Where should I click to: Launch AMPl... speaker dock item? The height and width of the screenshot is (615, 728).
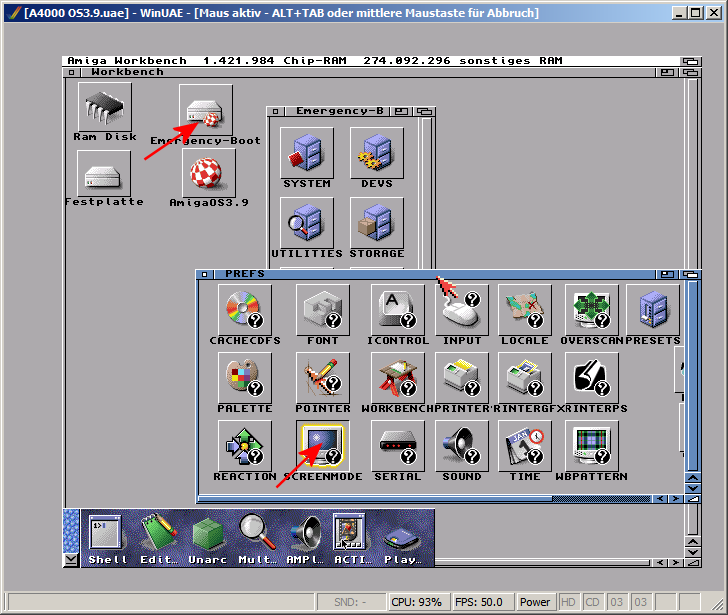pyautogui.click(x=305, y=538)
